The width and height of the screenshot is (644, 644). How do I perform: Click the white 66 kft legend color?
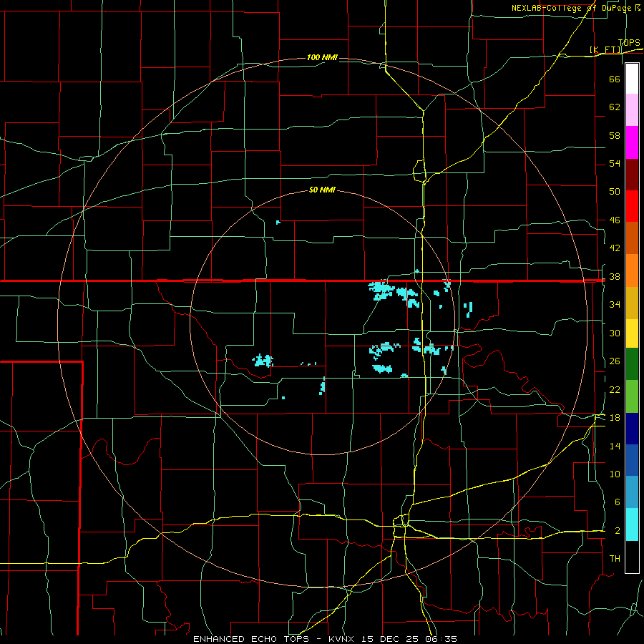[x=632, y=79]
